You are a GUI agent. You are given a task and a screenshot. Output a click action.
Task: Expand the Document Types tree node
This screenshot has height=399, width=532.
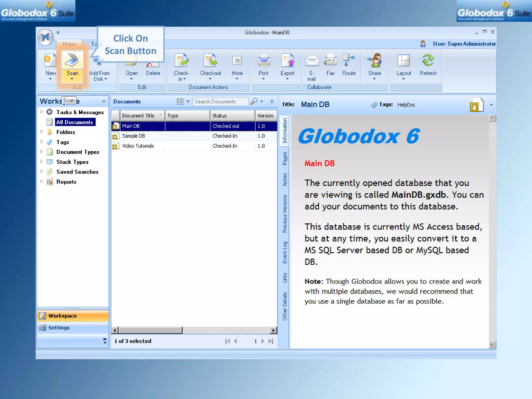tap(42, 152)
